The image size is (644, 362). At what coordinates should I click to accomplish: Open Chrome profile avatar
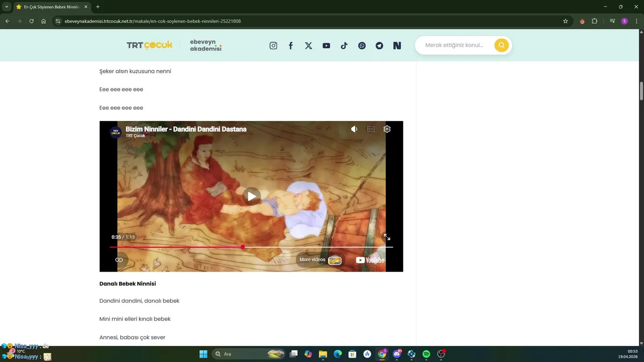pyautogui.click(x=624, y=21)
